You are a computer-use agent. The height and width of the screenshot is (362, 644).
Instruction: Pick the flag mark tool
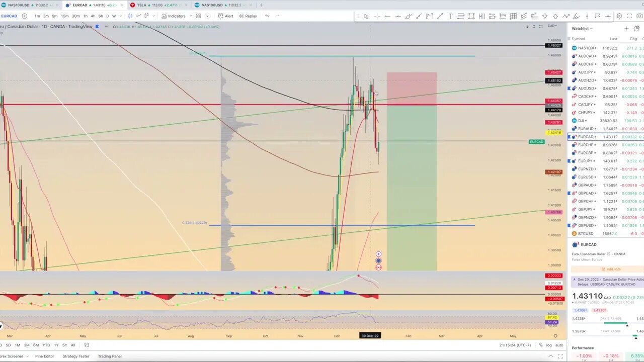pyautogui.click(x=597, y=16)
